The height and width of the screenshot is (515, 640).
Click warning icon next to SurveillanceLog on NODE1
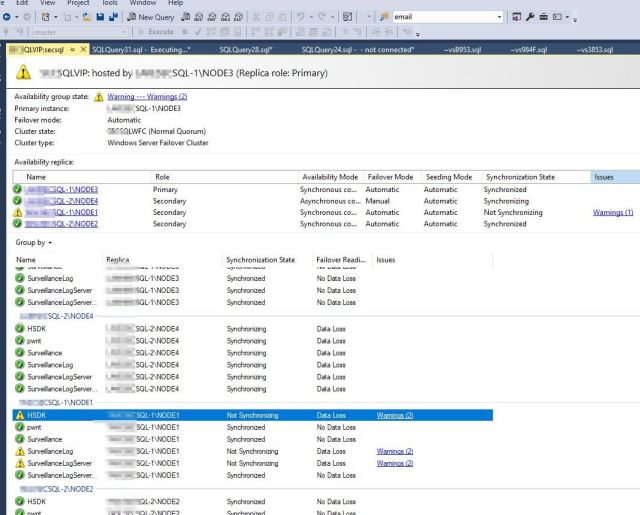click(19, 451)
